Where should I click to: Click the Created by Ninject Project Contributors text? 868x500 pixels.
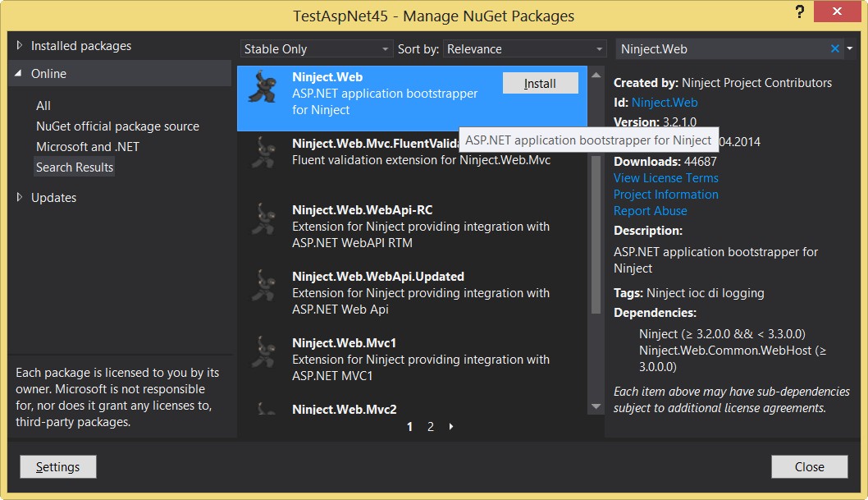[723, 83]
